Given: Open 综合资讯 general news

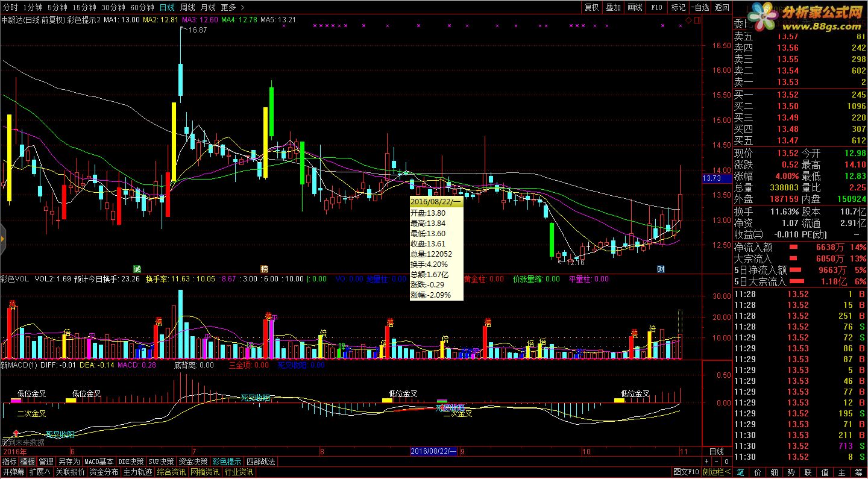Looking at the screenshot, I should coord(171,472).
